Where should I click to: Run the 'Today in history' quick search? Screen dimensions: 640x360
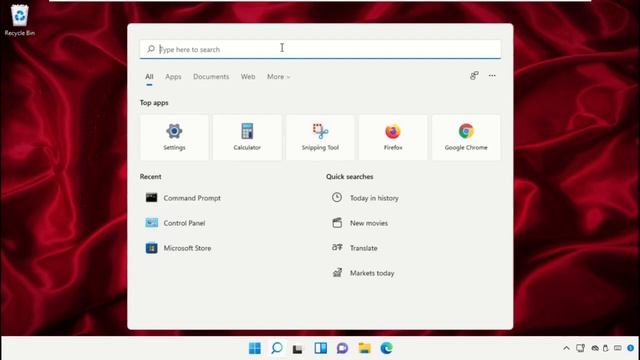tap(365, 198)
